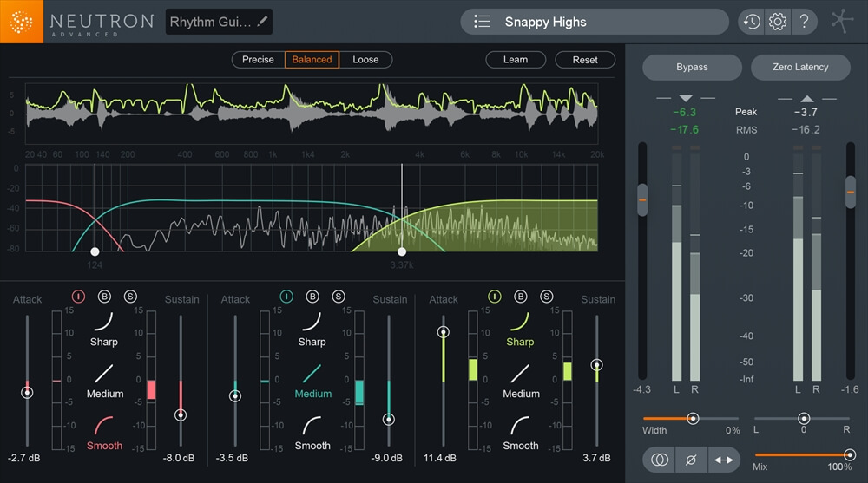Click the -9.0 dB sustain value
Viewport: 868px width, 483px height.
[386, 458]
